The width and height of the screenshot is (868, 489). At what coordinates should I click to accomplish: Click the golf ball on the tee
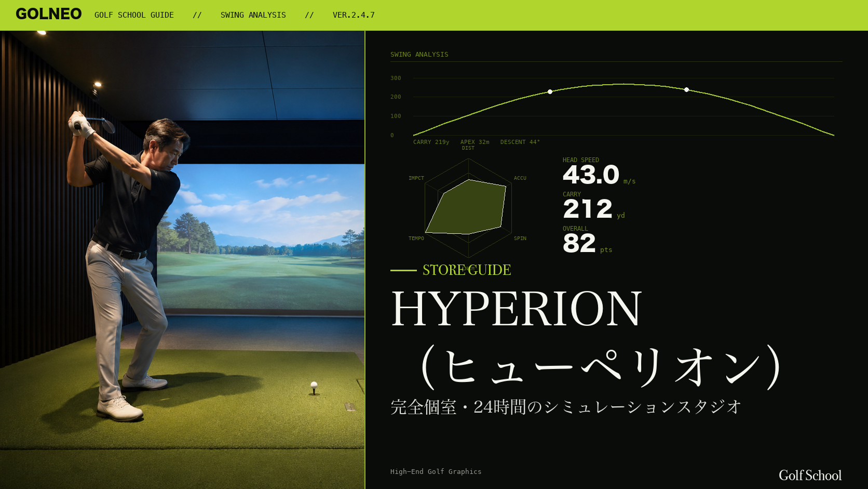point(314,385)
